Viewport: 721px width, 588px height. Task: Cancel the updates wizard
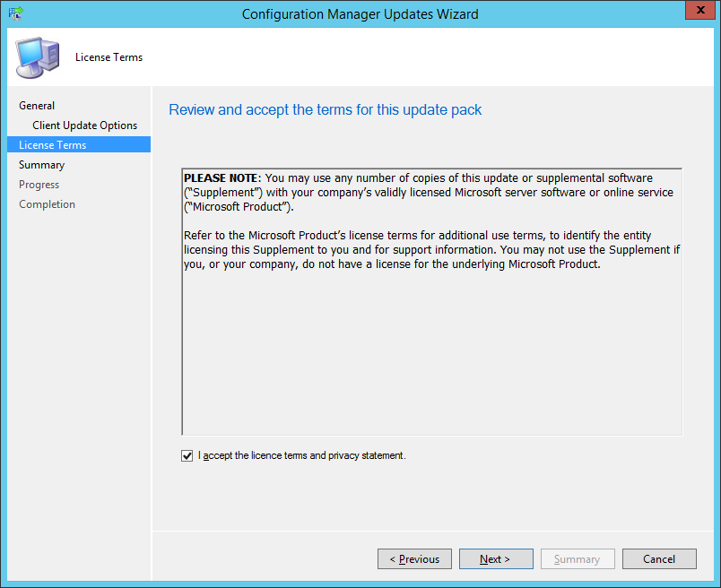[659, 559]
